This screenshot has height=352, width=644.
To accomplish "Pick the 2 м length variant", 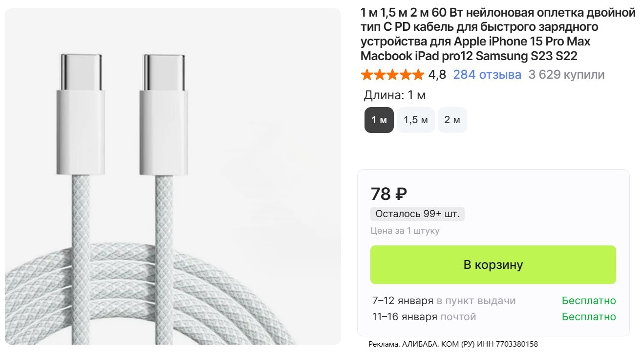I will 452,120.
